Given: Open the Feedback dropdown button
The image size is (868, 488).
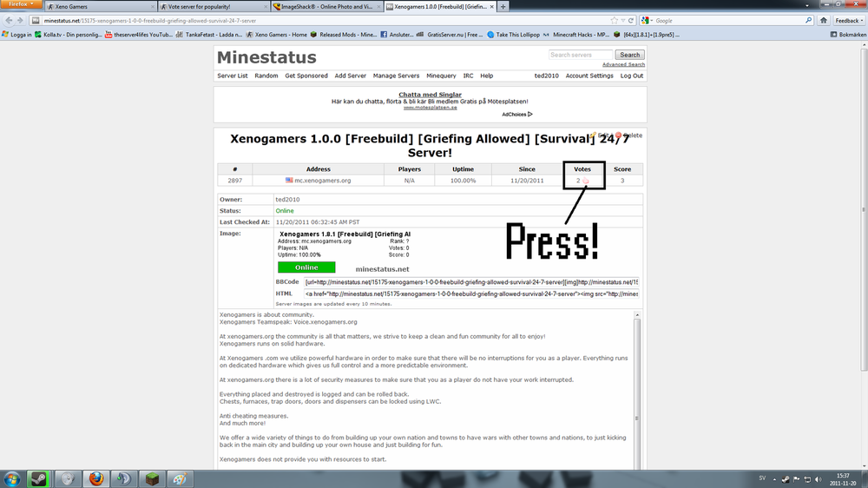Looking at the screenshot, I should click(849, 21).
